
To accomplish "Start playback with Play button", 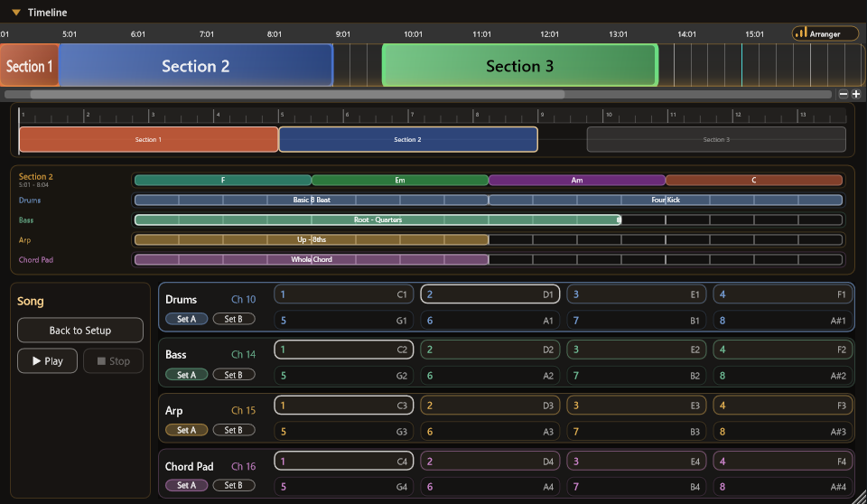I will click(48, 360).
